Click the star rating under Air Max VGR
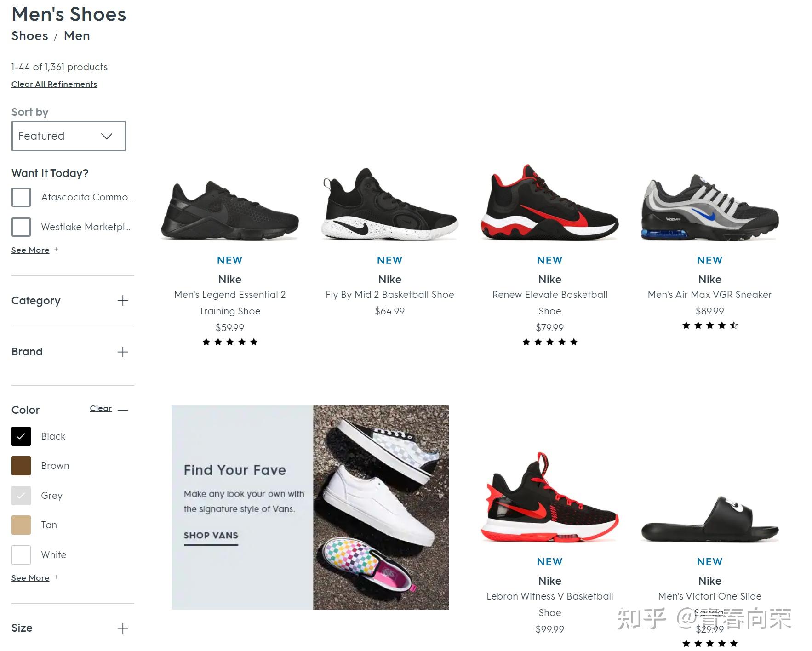 (x=709, y=325)
